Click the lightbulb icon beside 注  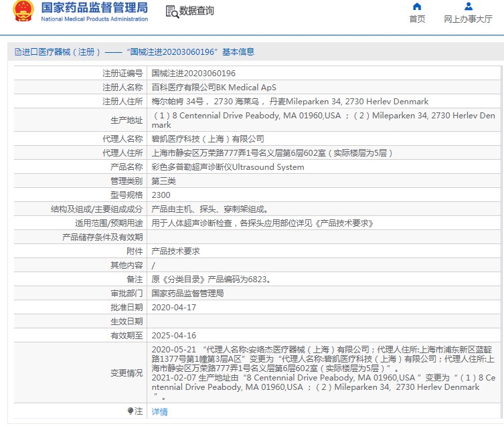[x=130, y=411]
